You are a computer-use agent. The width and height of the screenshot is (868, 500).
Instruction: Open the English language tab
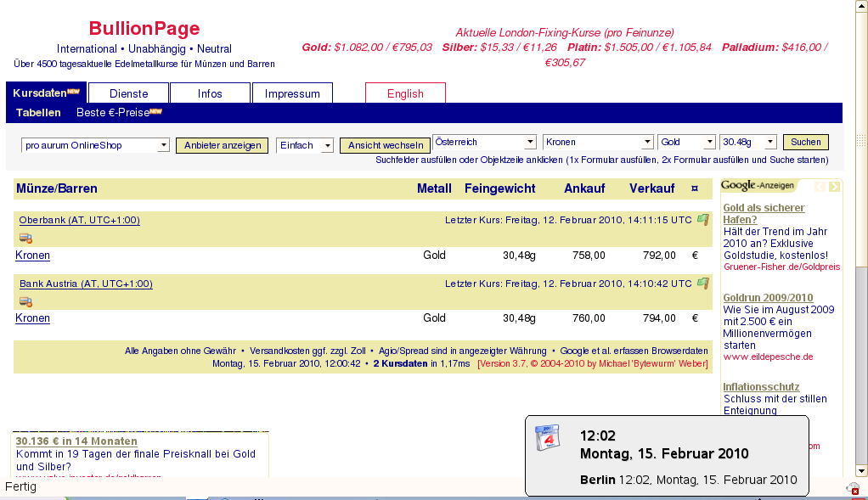pos(405,93)
